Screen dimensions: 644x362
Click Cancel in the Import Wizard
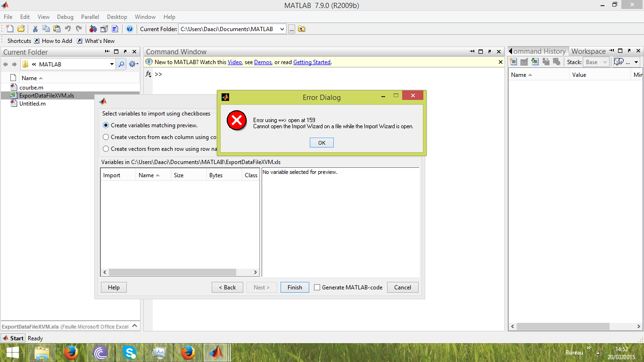pyautogui.click(x=403, y=288)
